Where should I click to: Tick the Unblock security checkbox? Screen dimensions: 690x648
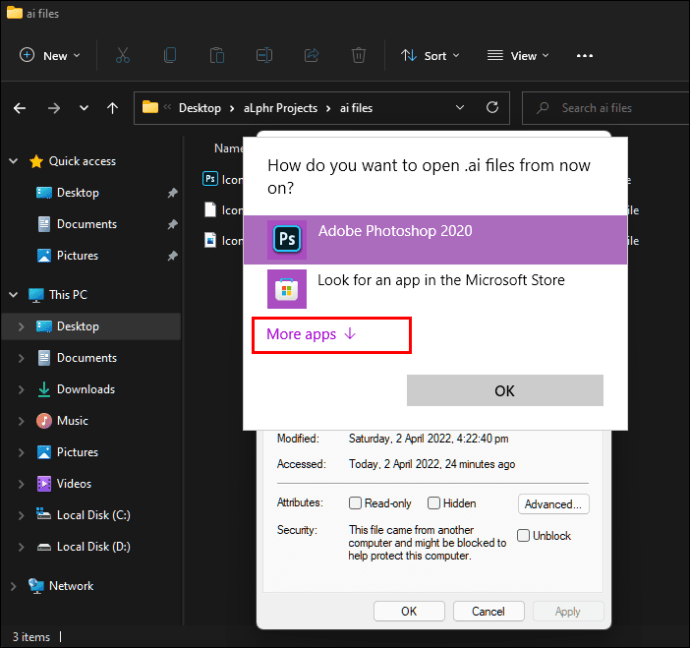tap(523, 535)
